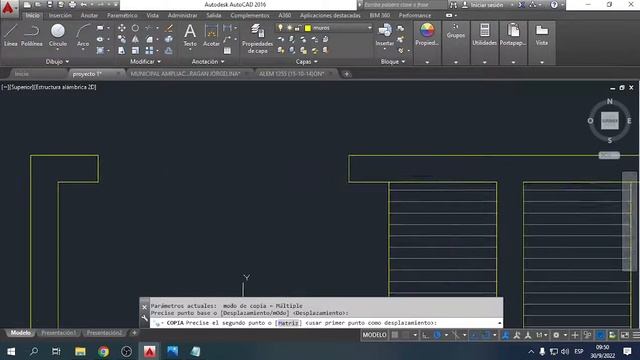
Task: Toggle polar tracking in status bar
Action: (437, 335)
